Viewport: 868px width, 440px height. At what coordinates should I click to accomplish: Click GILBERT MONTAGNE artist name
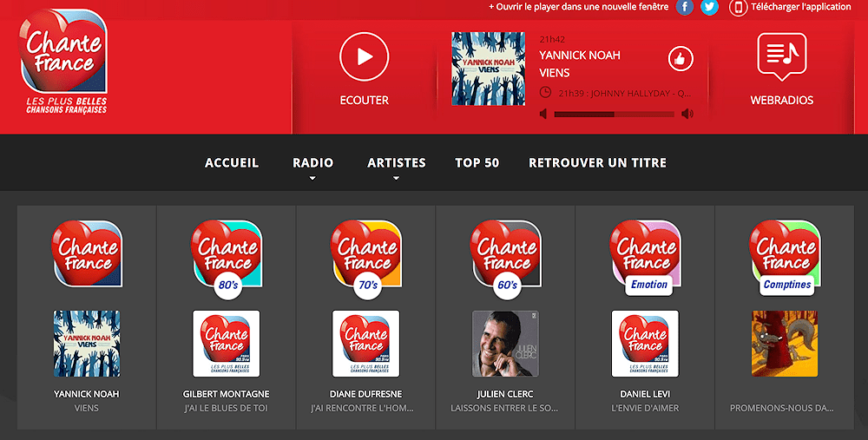point(227,394)
